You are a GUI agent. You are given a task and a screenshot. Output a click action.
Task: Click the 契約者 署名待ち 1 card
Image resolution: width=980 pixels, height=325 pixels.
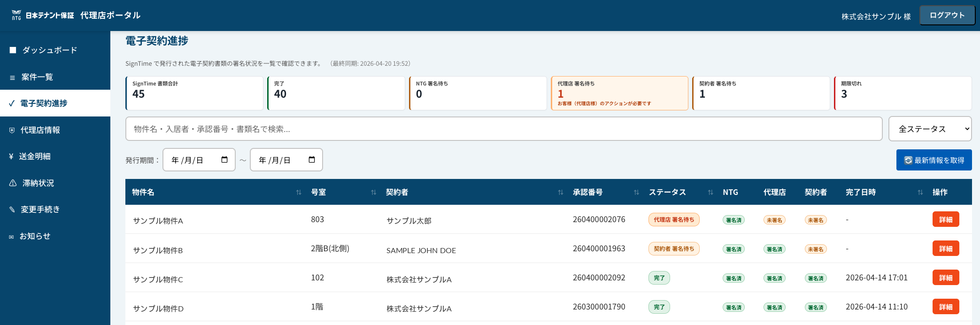click(x=761, y=93)
